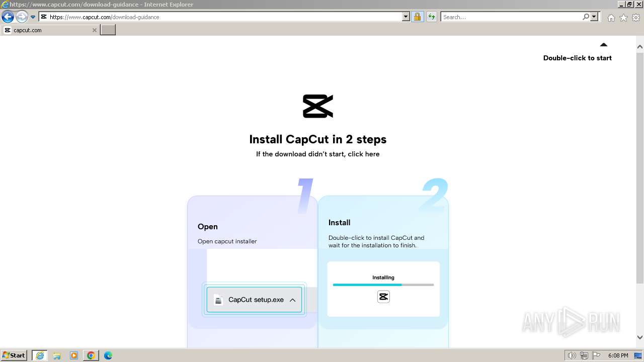
Task: Open the search provider dropdown arrow
Action: [594, 17]
